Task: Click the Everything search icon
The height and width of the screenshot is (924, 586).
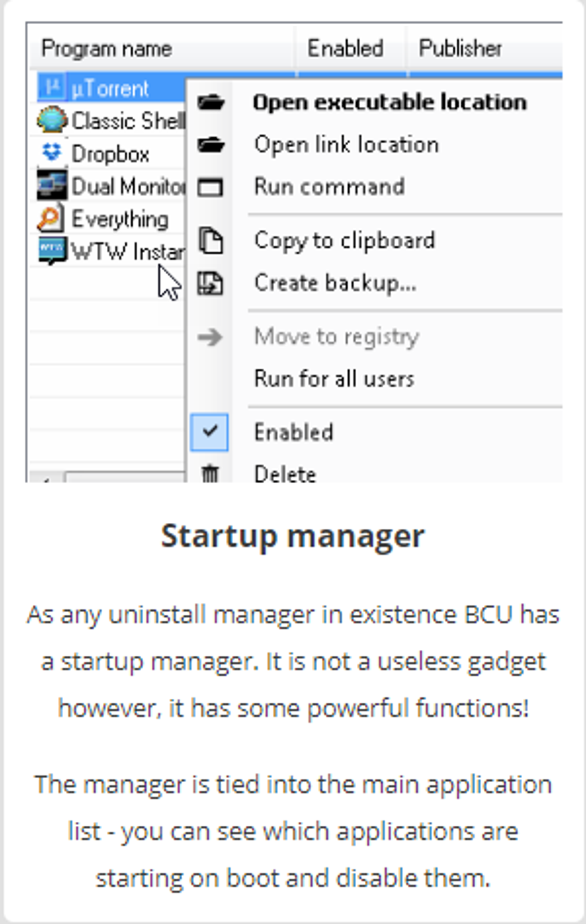Action: [51, 218]
